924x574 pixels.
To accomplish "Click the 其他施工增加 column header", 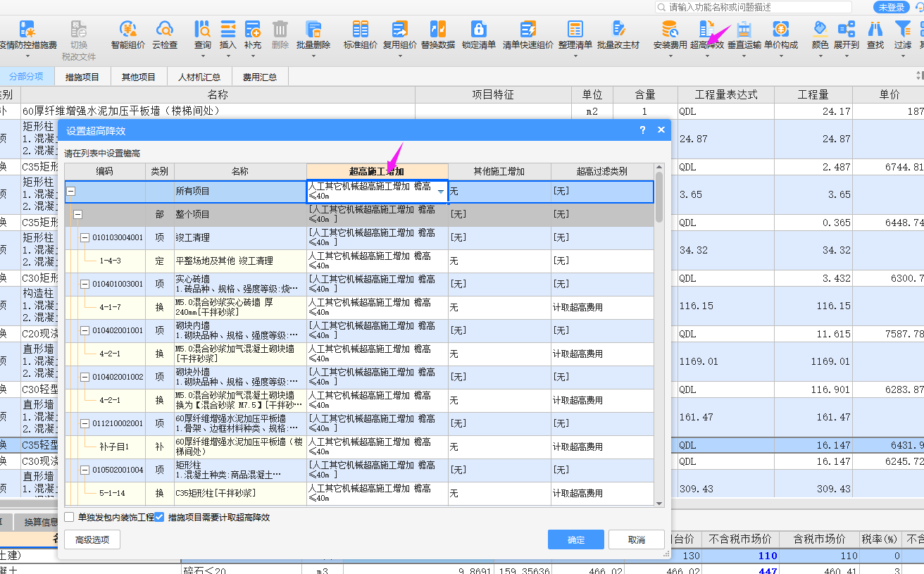I will click(499, 171).
